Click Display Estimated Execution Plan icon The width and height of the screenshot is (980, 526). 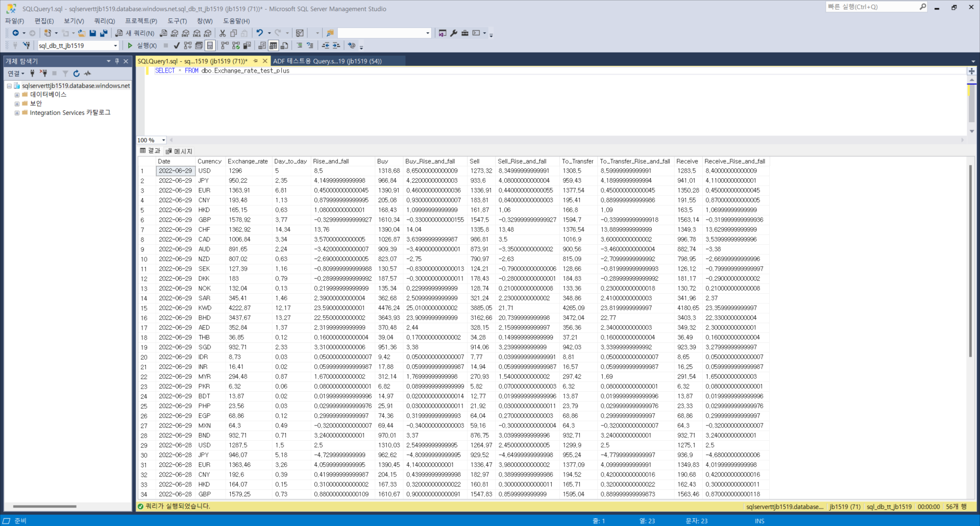(188, 45)
